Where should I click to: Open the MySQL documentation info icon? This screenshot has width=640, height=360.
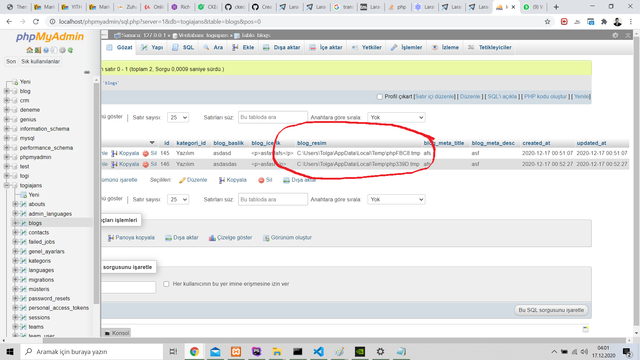point(54,50)
